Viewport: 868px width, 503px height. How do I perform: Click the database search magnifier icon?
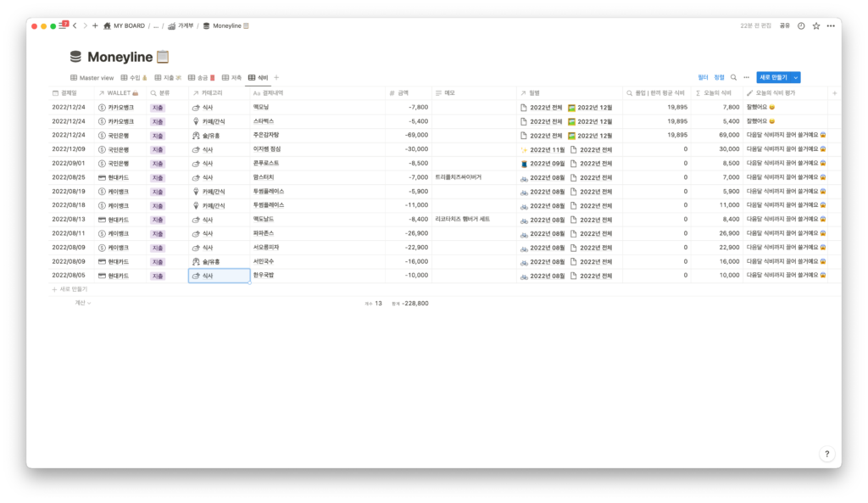[734, 77]
